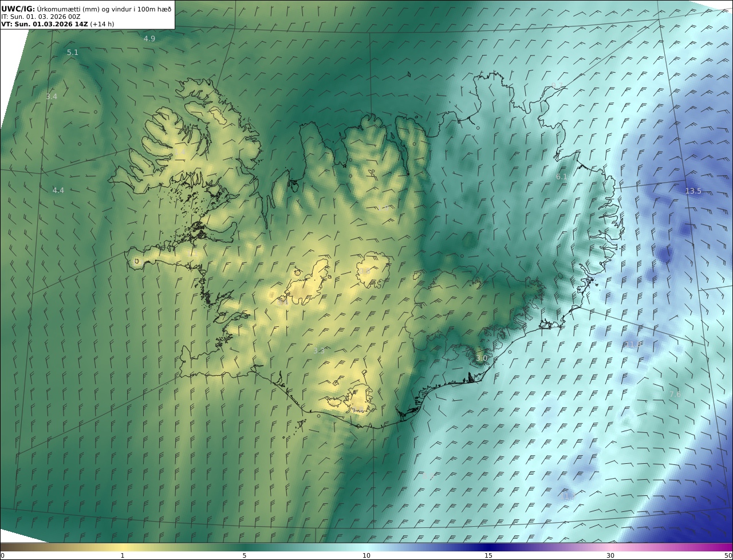Click the 3.0 value label near the southeast coast

point(482,358)
